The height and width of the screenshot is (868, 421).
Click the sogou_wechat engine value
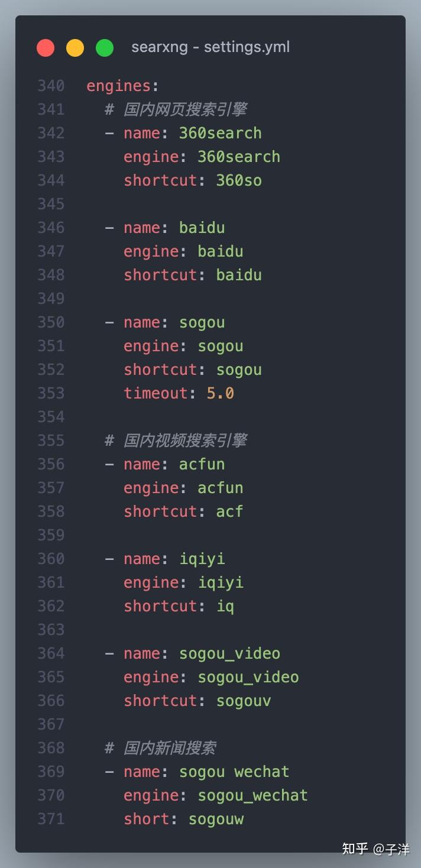253,796
